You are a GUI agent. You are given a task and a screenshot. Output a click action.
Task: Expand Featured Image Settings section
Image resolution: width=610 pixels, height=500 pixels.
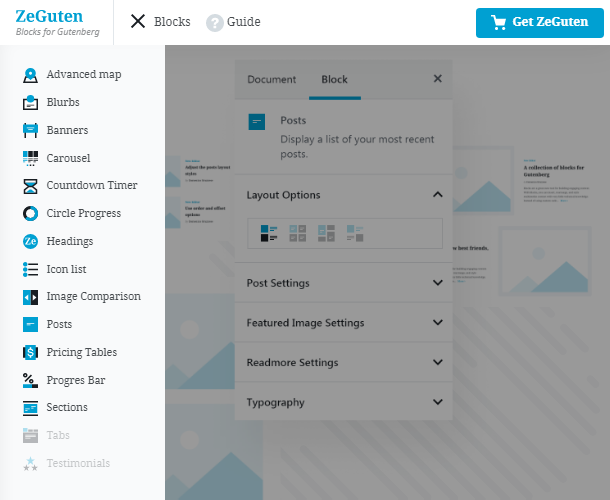point(438,323)
